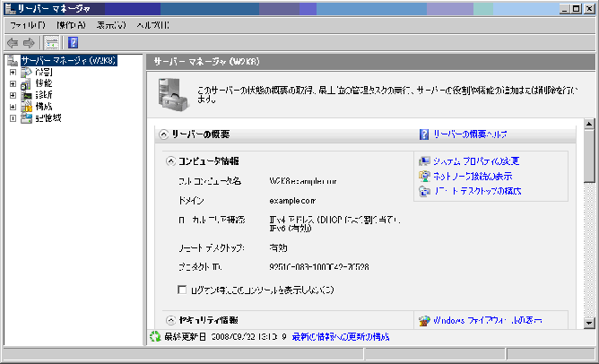Click the Forward arrow toolbar icon
This screenshot has height=364, width=599.
(29, 43)
